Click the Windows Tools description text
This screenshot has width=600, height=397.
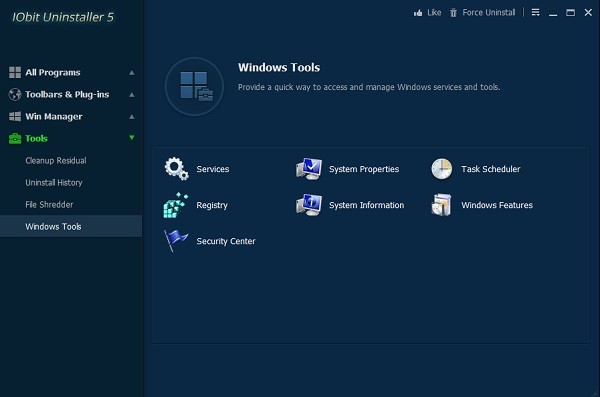click(x=369, y=87)
